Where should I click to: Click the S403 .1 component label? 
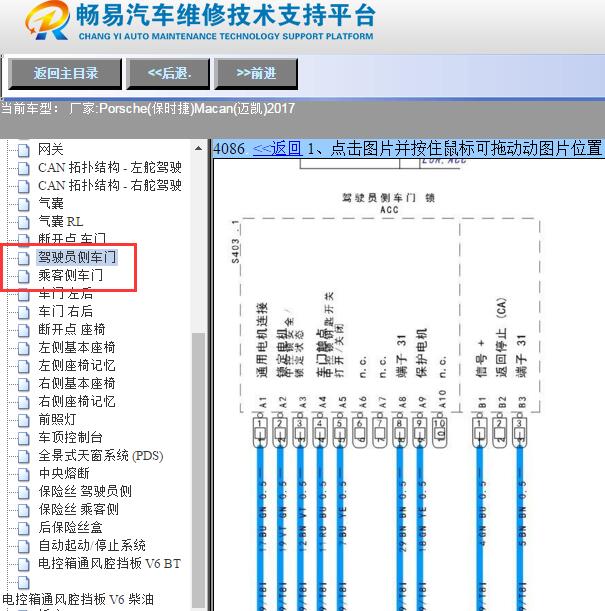(235, 242)
